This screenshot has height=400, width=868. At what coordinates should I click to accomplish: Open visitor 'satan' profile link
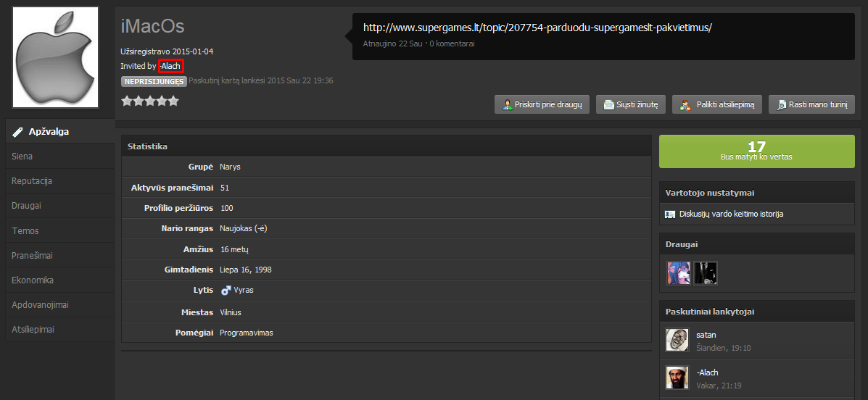click(x=706, y=335)
